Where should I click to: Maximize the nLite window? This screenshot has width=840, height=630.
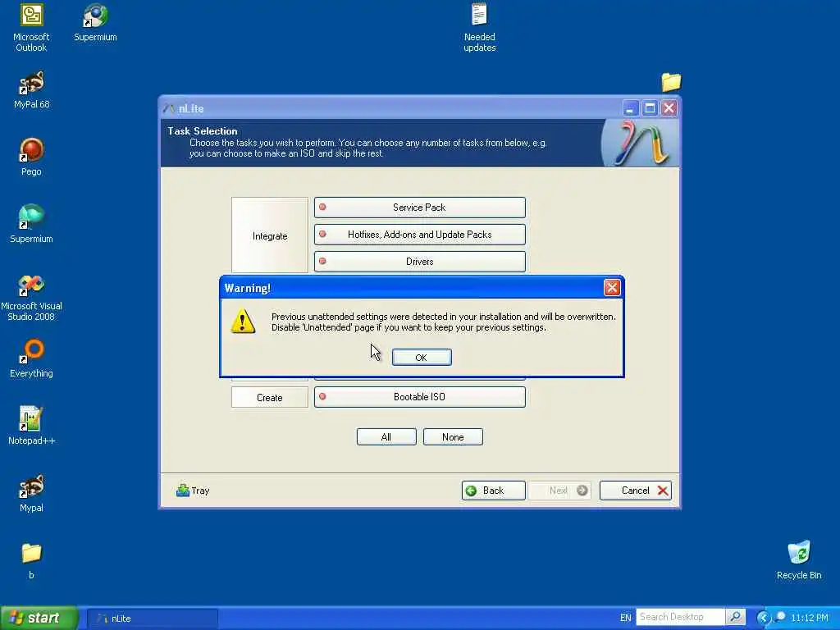pyautogui.click(x=650, y=108)
